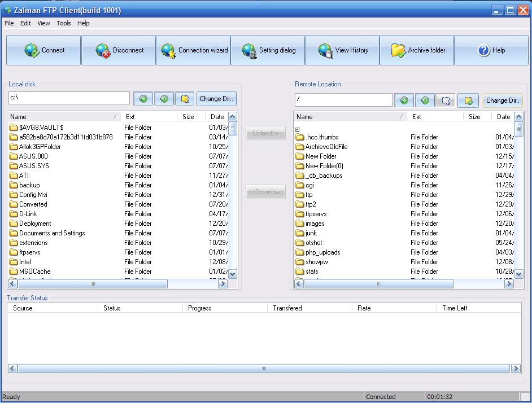Click the left arrow of the remote horizontal scrollbar

[x=299, y=284]
